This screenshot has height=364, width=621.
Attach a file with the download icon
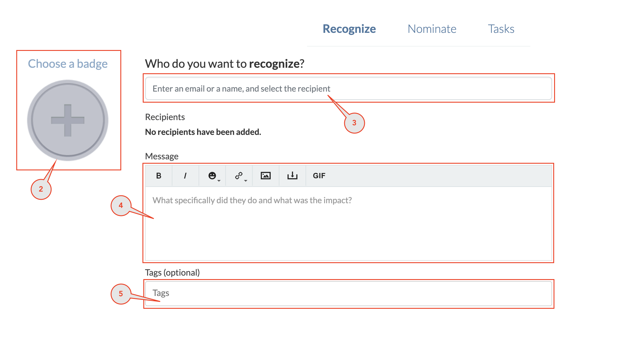click(292, 175)
